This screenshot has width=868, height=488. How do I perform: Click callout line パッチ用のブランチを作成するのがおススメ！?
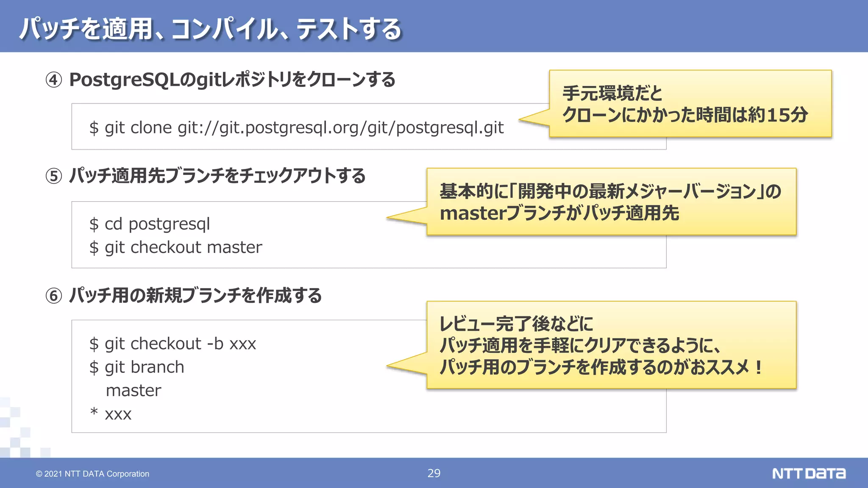tap(602, 367)
